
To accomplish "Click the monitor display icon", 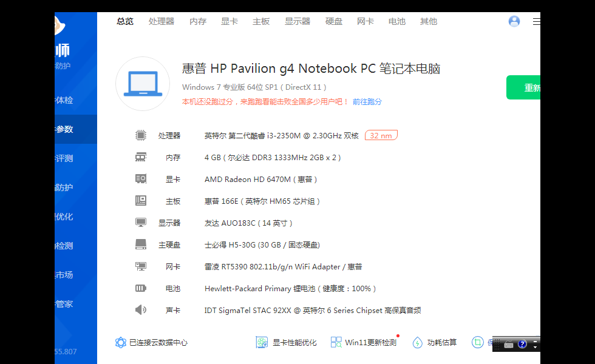I will [x=141, y=223].
